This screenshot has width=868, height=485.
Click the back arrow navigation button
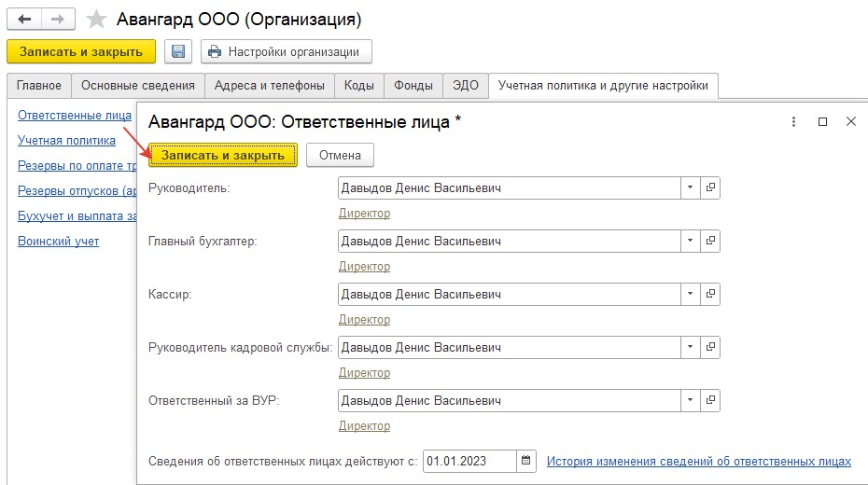pos(24,20)
